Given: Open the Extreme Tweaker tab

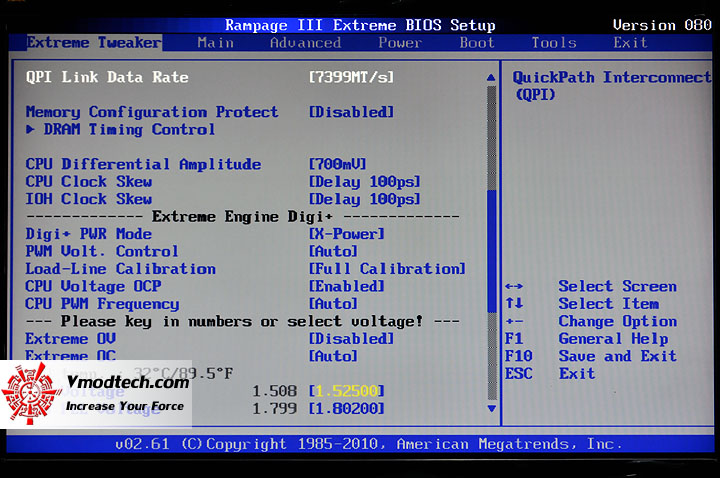Looking at the screenshot, I should [x=94, y=43].
